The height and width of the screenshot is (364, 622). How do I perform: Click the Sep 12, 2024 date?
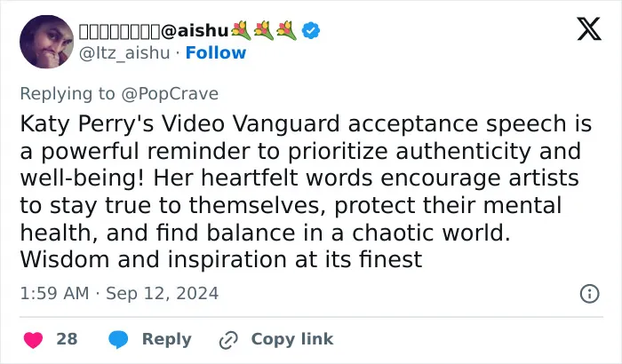click(x=163, y=294)
